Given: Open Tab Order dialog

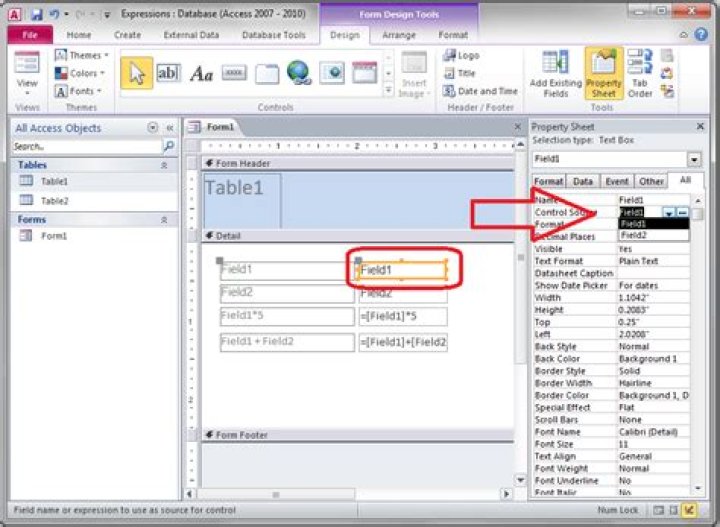Looking at the screenshot, I should pyautogui.click(x=640, y=73).
